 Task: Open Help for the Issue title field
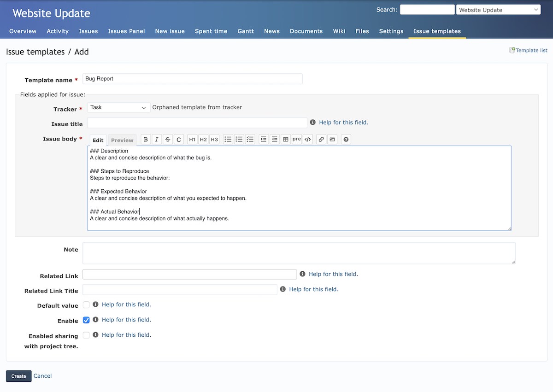pos(343,122)
